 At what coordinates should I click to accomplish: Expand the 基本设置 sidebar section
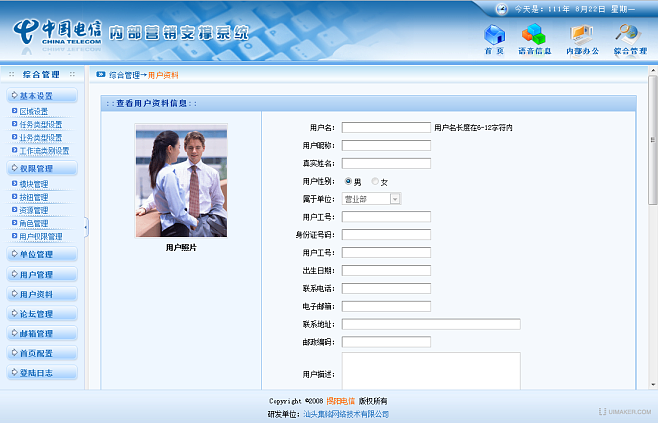pos(41,97)
